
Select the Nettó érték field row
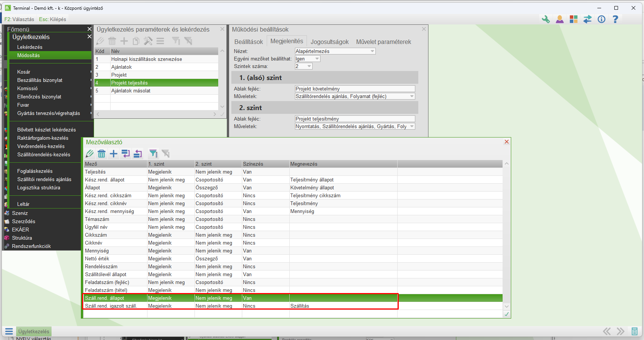[x=293, y=258]
